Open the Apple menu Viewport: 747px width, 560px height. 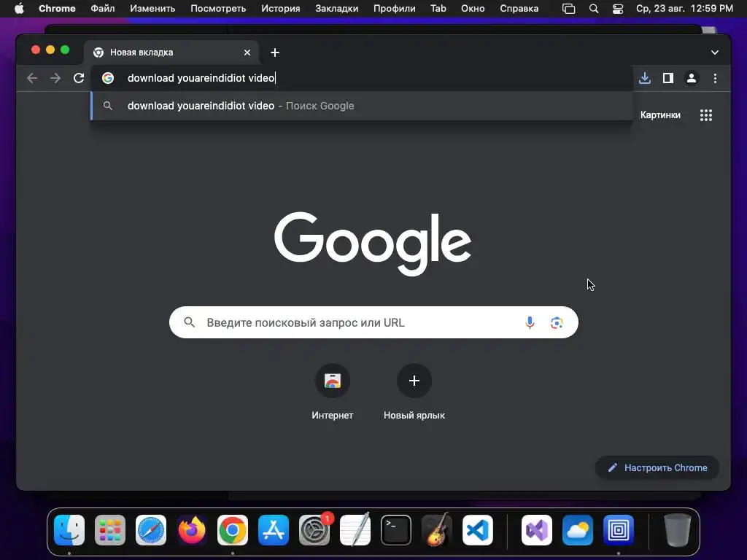point(19,9)
